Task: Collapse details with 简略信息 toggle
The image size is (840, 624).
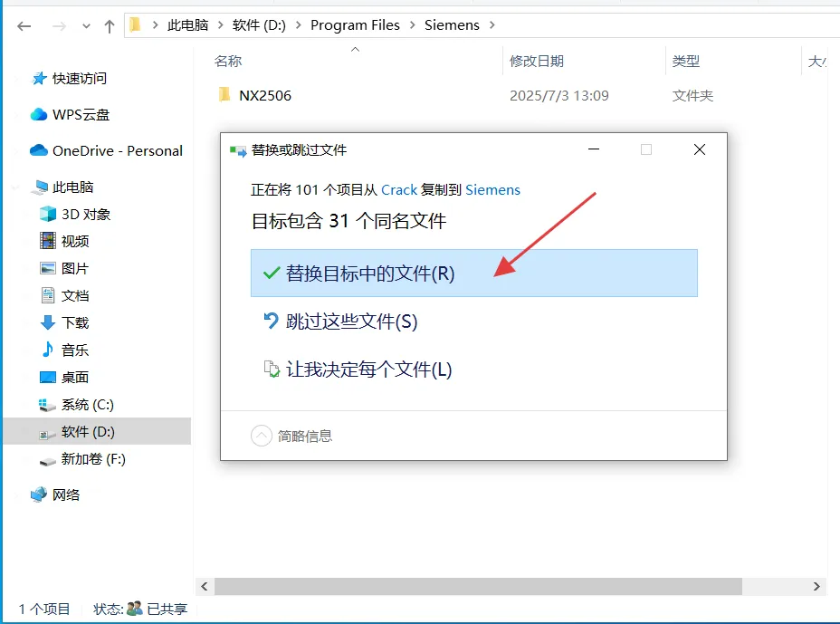Action: (x=292, y=436)
